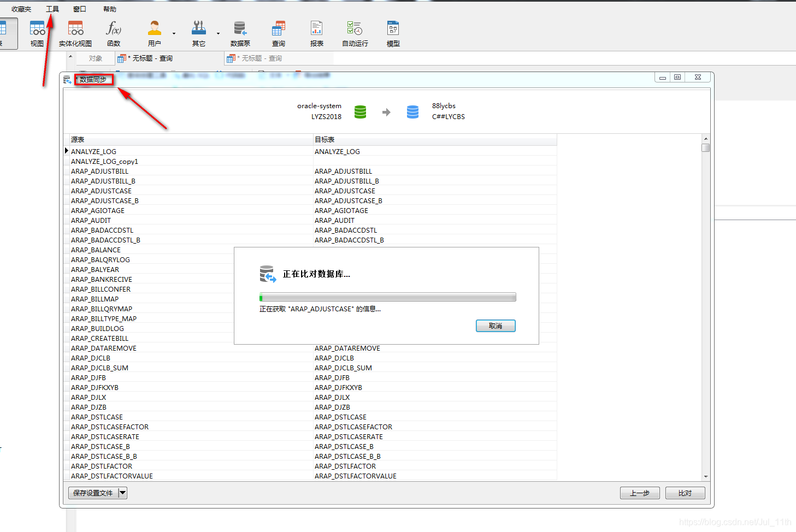Click the table list scrollbar thumb

point(706,147)
